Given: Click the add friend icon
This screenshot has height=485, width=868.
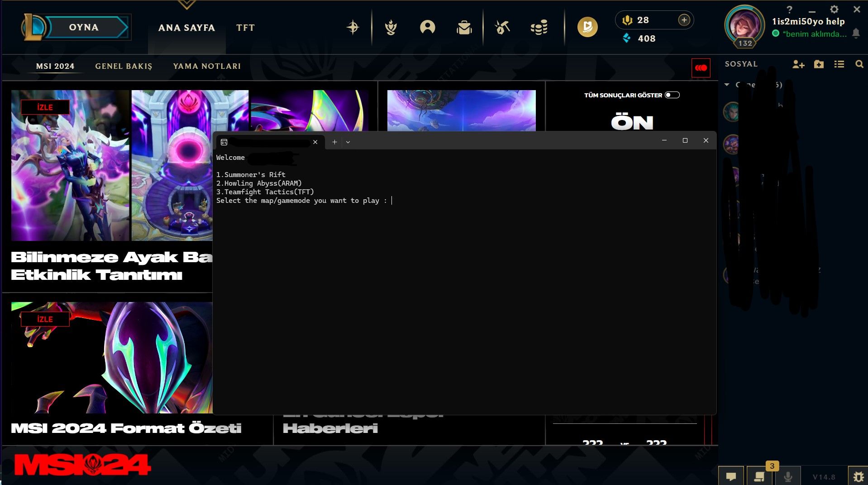Looking at the screenshot, I should (798, 64).
